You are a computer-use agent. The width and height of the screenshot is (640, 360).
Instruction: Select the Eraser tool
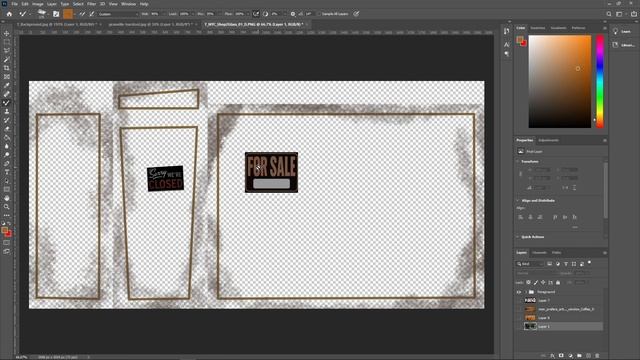[7, 129]
